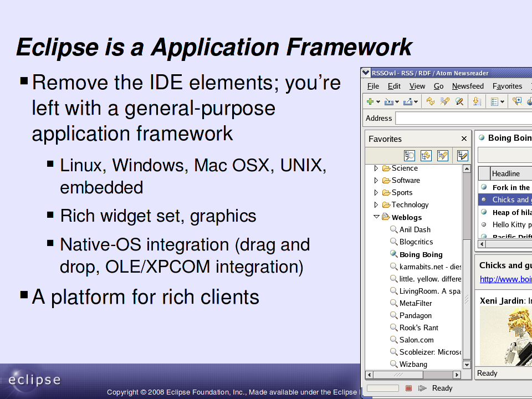Open the Export icon's dropdown arrow
This screenshot has width=532, height=399.
click(x=416, y=102)
